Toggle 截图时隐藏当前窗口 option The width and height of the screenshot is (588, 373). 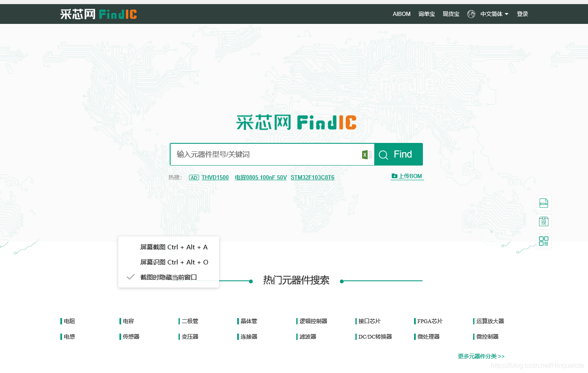tap(168, 277)
